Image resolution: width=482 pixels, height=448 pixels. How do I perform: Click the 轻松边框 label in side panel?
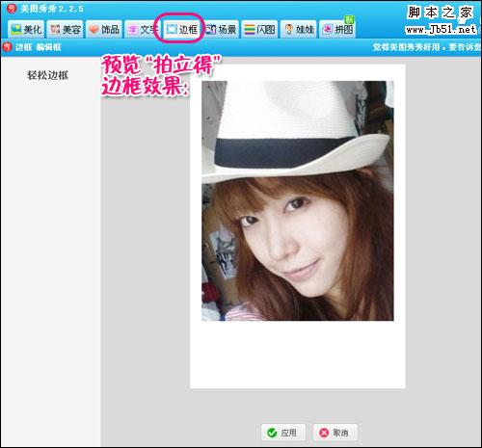point(47,75)
